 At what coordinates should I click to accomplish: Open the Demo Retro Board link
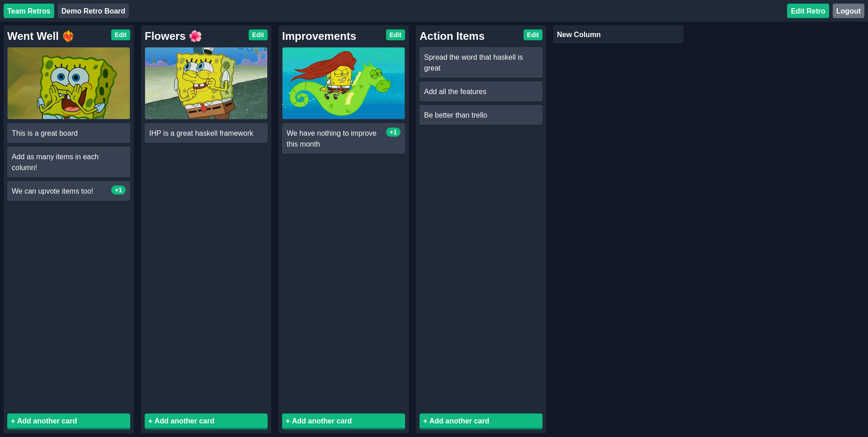coord(93,11)
